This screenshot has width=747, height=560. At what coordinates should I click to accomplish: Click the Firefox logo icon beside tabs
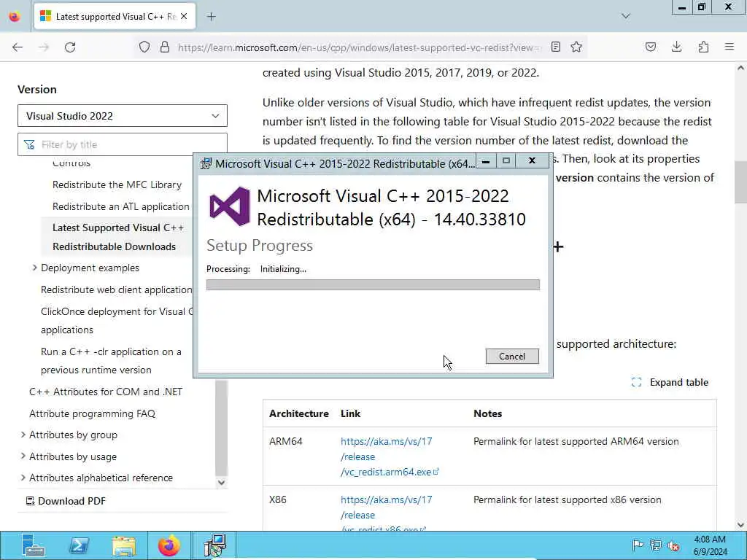[x=15, y=17]
